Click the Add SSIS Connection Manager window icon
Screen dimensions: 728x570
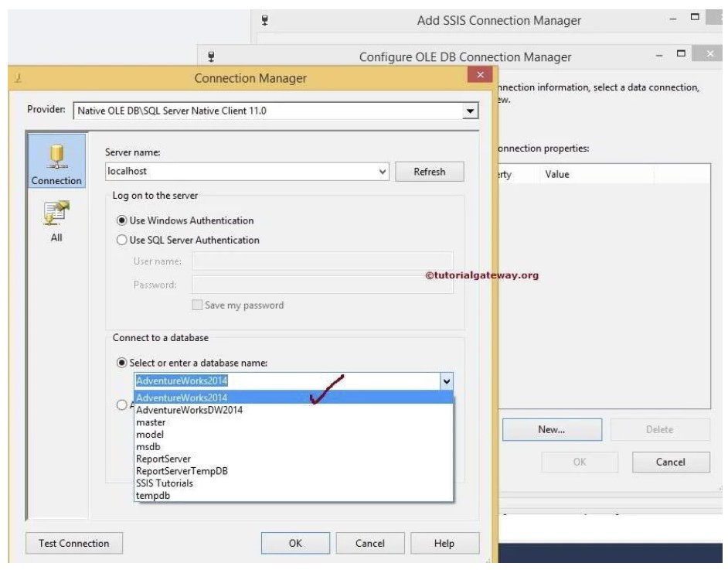[264, 20]
